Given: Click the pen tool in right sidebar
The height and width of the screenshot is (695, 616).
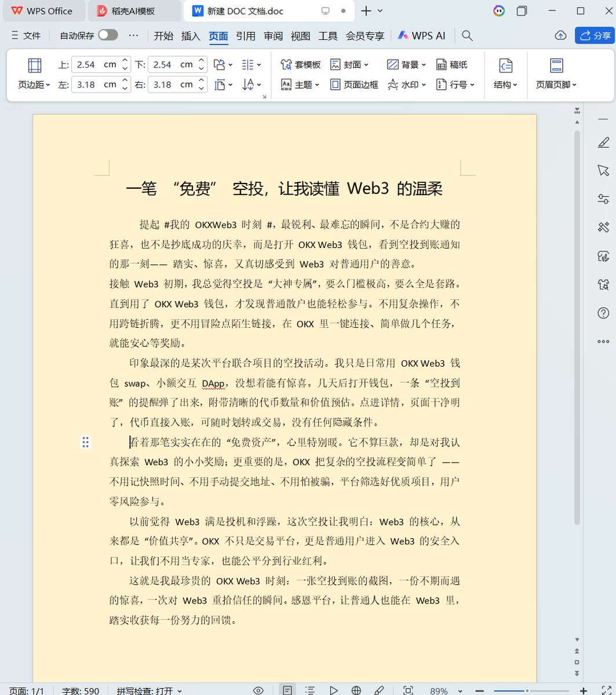Looking at the screenshot, I should point(603,142).
